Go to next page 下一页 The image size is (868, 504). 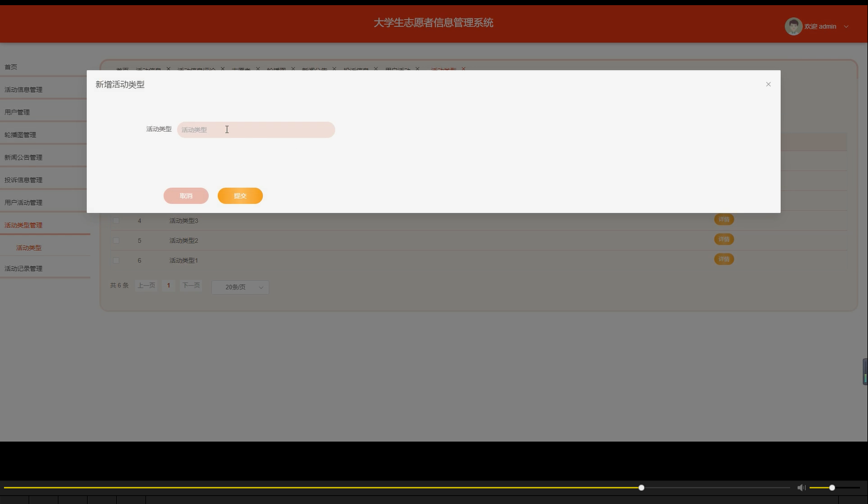(191, 285)
